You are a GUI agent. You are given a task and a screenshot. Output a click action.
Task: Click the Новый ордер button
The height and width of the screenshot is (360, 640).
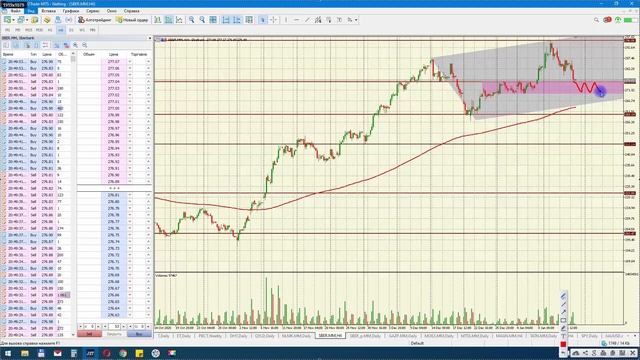pos(132,20)
